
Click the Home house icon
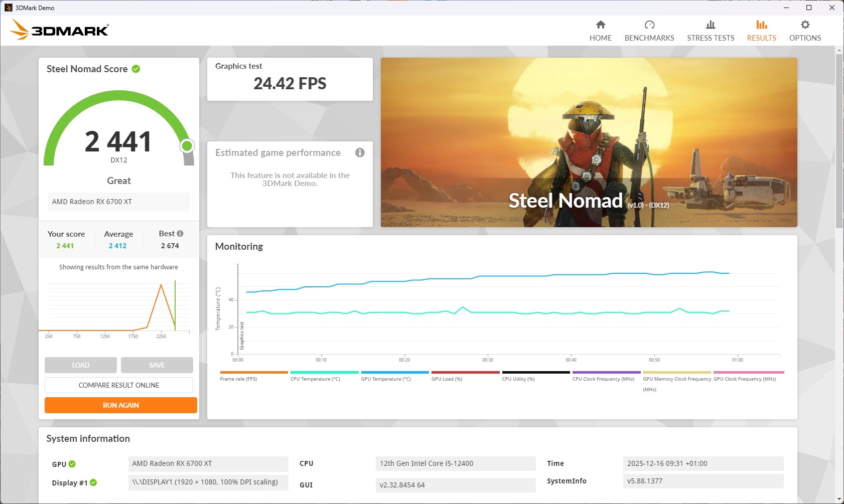(601, 25)
